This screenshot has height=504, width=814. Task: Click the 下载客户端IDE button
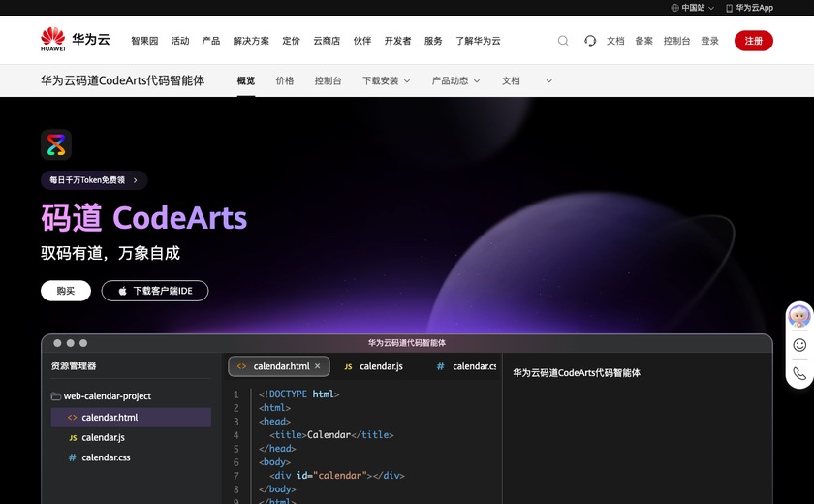[x=155, y=291]
